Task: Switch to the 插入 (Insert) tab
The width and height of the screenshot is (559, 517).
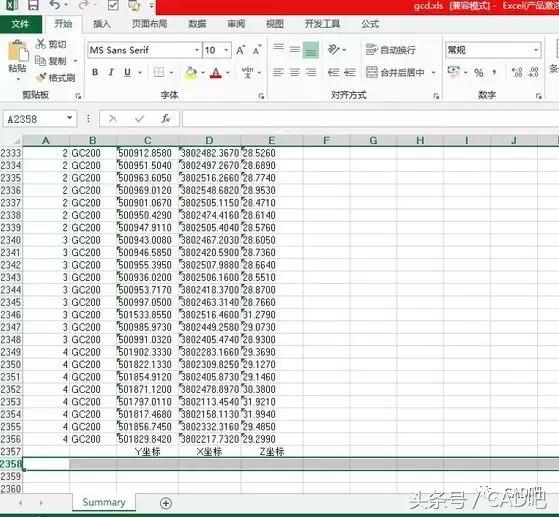Action: coord(102,24)
